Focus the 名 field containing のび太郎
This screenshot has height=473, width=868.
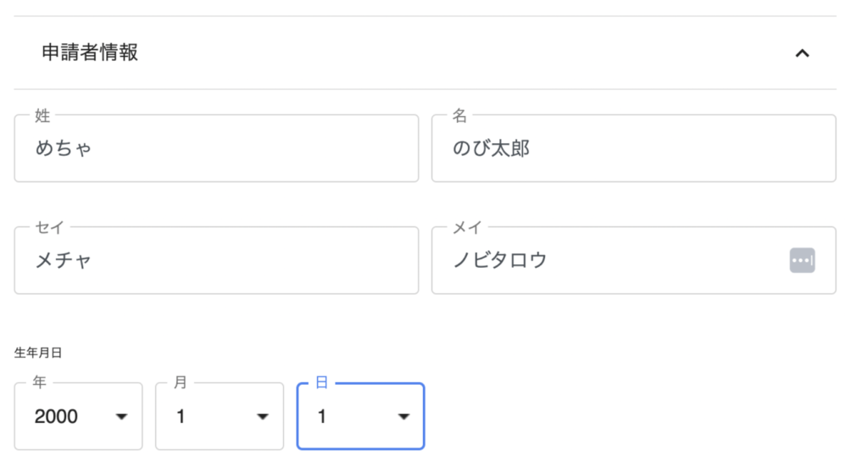[633, 148]
